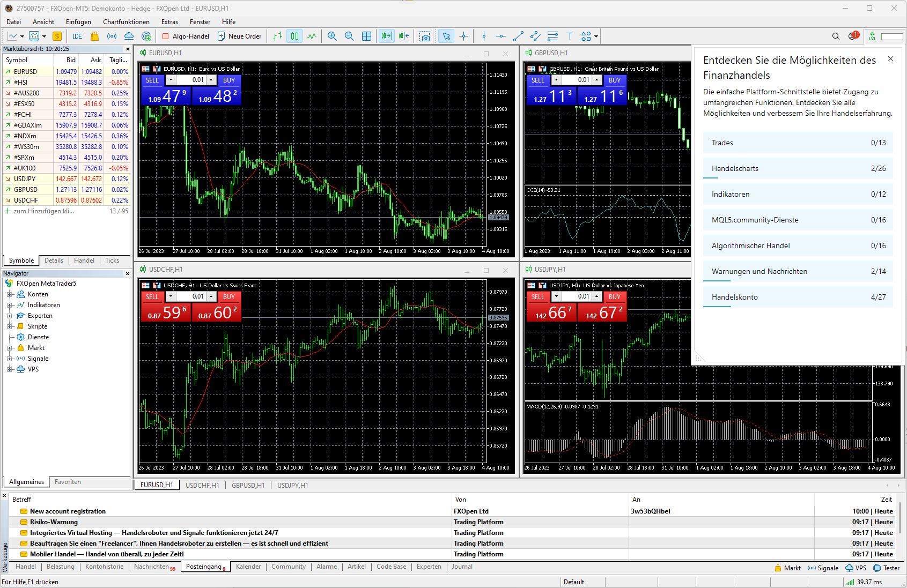Take a chart screenshot with camera icon
Screen dimensions: 907x588
pyautogui.click(x=425, y=36)
